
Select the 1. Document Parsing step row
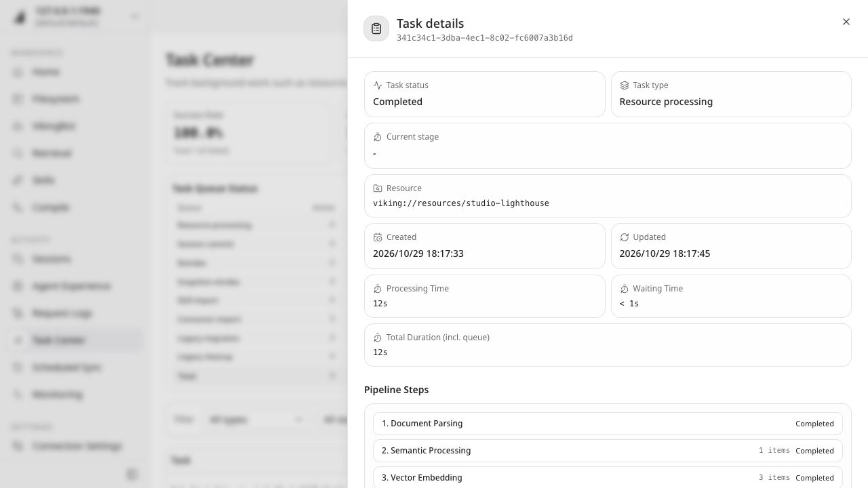tap(608, 424)
